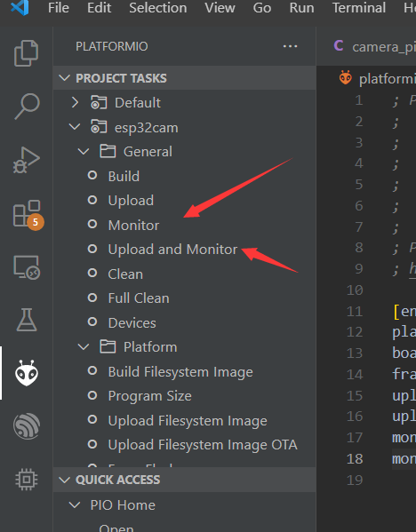
Task: Click the PLATFORMIO panel title
Action: pyautogui.click(x=112, y=46)
